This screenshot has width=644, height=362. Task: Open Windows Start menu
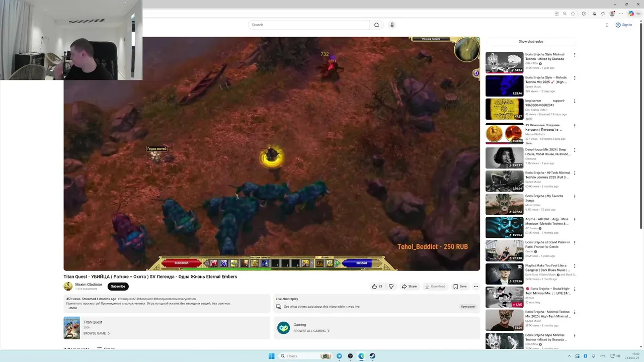pyautogui.click(x=272, y=356)
